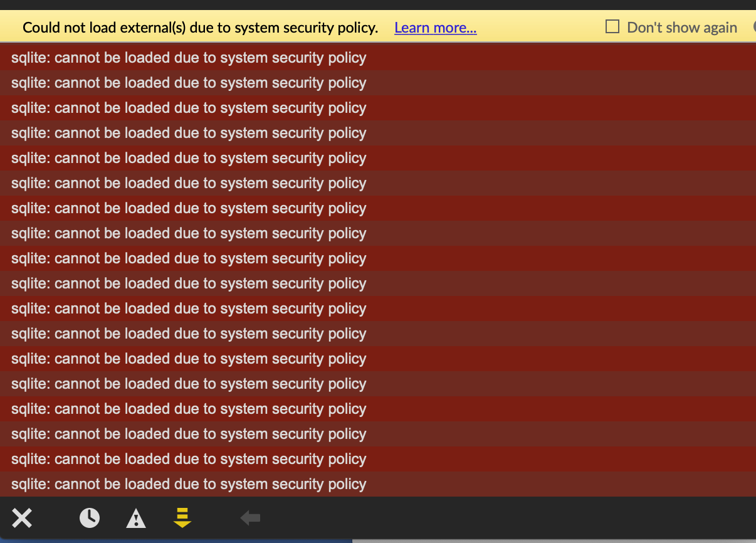Toggle auto-scroll with the yellow down-arrow icon
This screenshot has height=543, width=756.
click(x=182, y=518)
